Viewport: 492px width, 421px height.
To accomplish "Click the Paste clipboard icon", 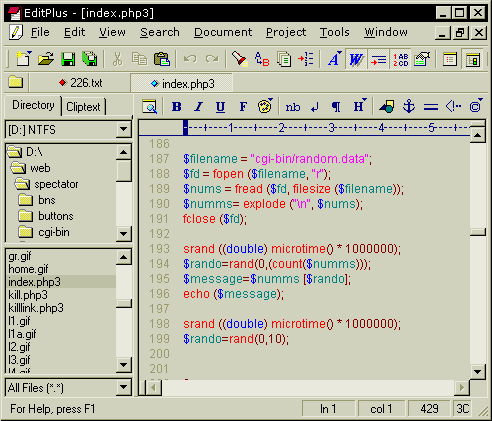I will [x=162, y=59].
